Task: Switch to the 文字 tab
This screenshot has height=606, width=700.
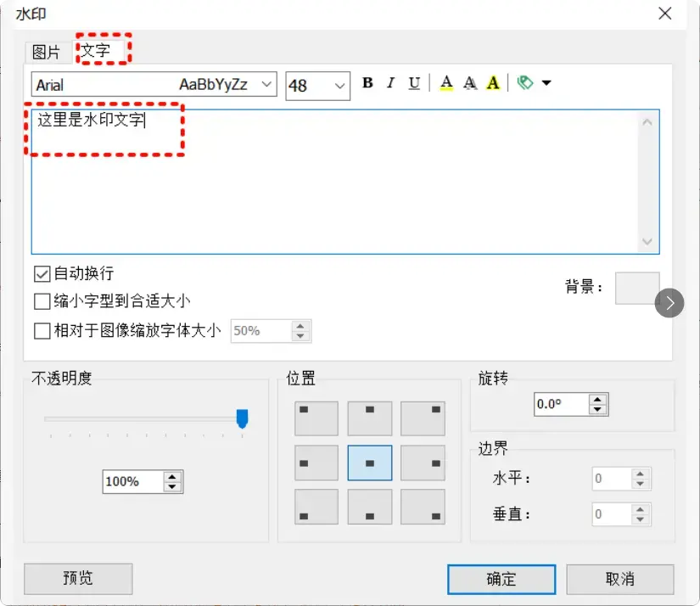Action: point(96,49)
